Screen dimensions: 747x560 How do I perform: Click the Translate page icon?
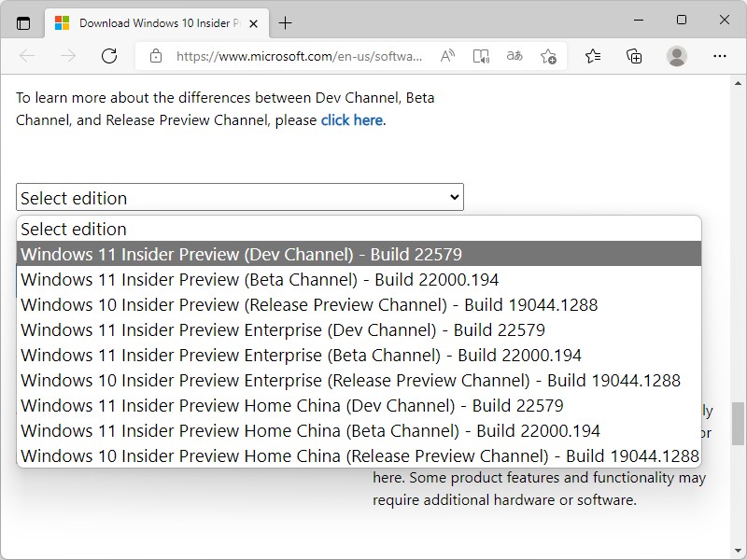[514, 56]
